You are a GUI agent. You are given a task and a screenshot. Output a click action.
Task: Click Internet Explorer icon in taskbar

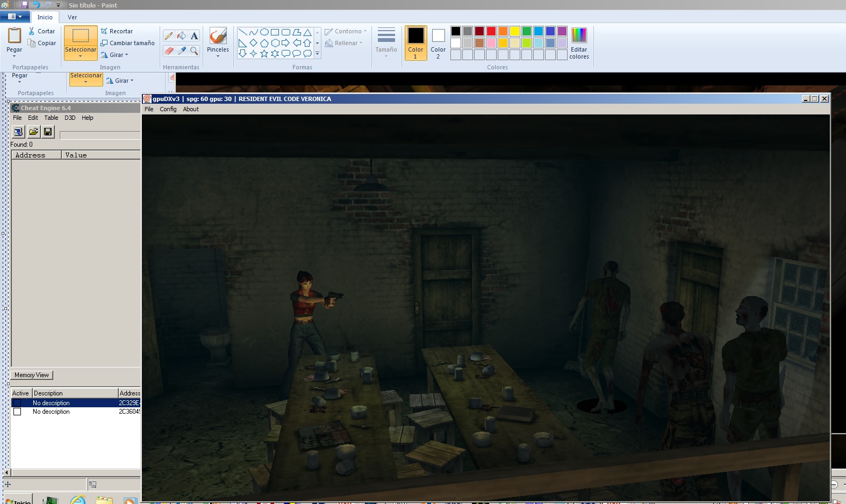click(x=78, y=500)
